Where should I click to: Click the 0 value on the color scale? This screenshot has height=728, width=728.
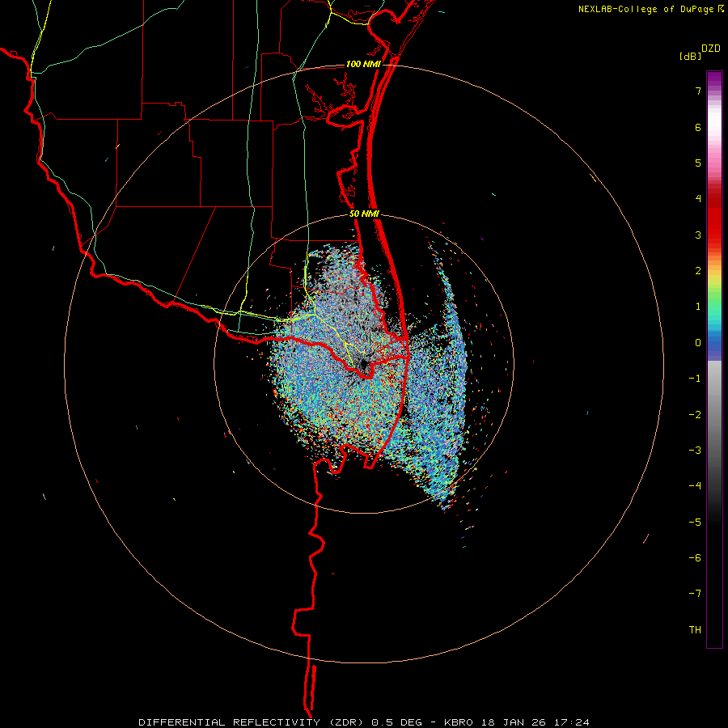coord(698,343)
